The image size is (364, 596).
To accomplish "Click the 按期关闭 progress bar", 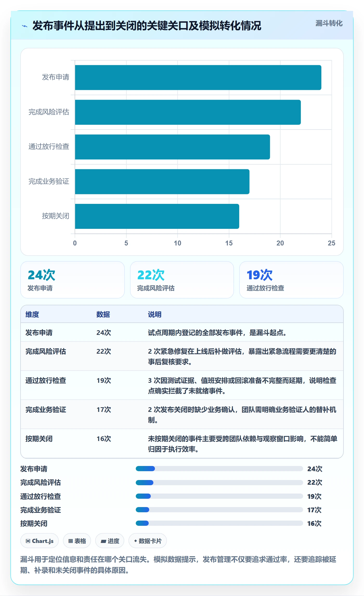I will 219,523.
